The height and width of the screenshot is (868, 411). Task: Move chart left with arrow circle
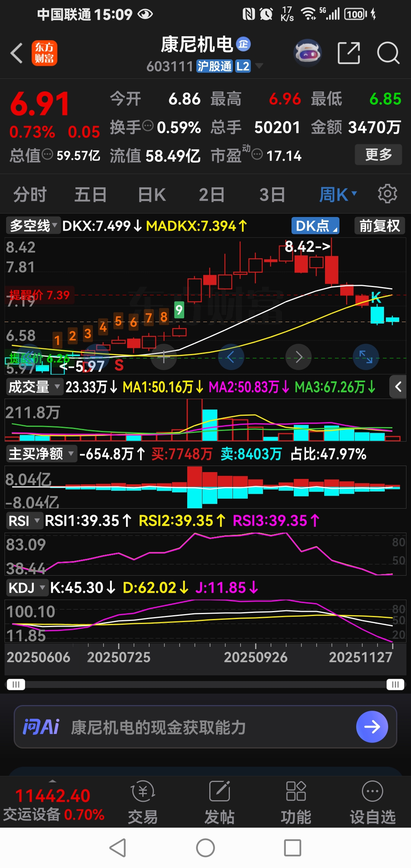[231, 357]
